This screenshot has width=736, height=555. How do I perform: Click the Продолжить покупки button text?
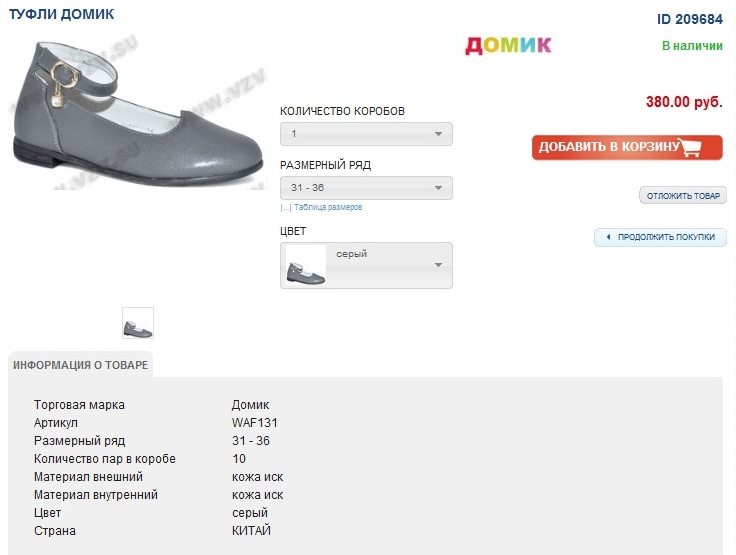point(666,238)
